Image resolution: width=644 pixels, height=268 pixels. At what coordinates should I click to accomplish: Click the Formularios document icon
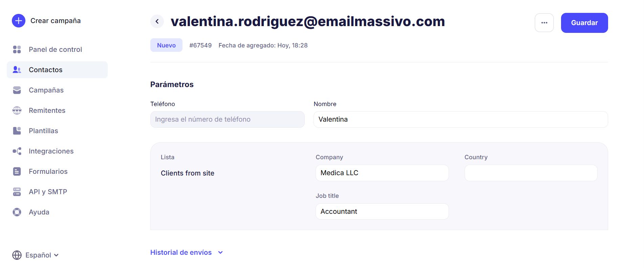pos(17,171)
